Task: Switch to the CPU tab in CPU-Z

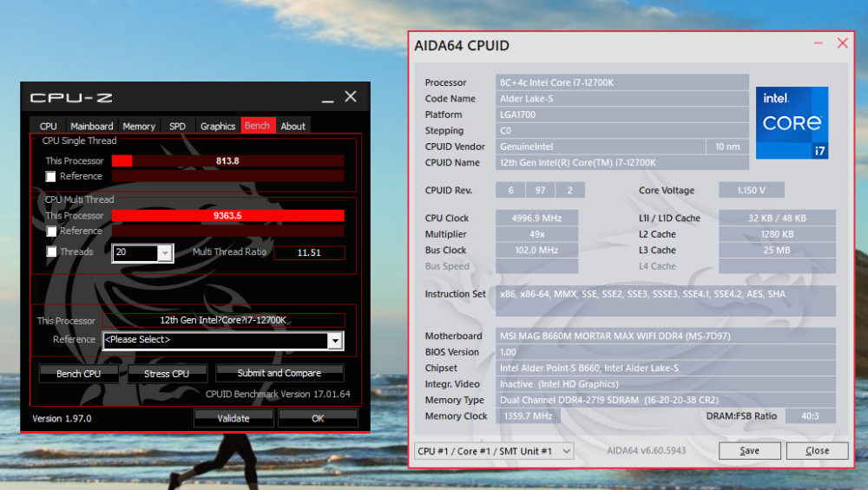Action: (48, 126)
